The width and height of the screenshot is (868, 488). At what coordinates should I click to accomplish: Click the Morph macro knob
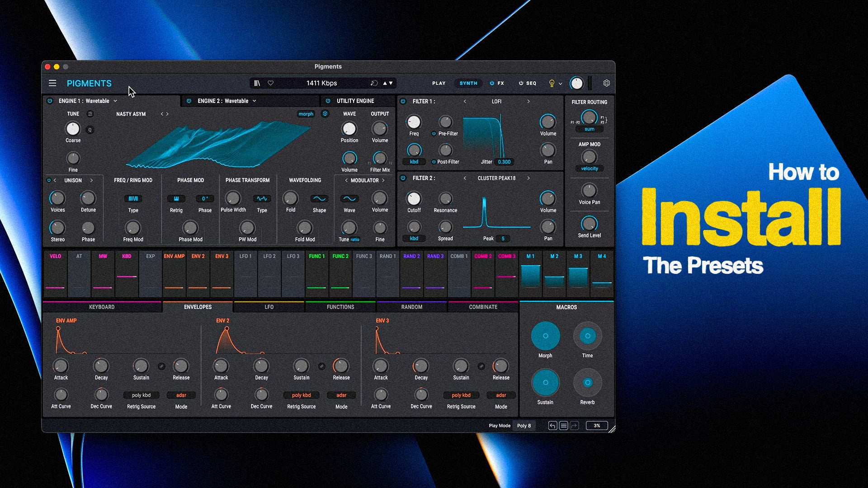[545, 336]
